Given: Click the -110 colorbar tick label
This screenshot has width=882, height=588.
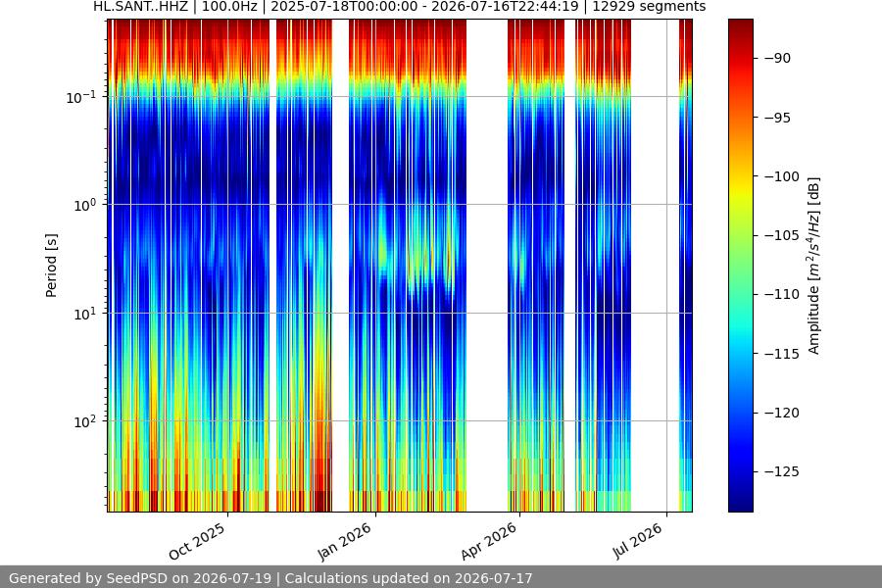Looking at the screenshot, I should tap(782, 294).
